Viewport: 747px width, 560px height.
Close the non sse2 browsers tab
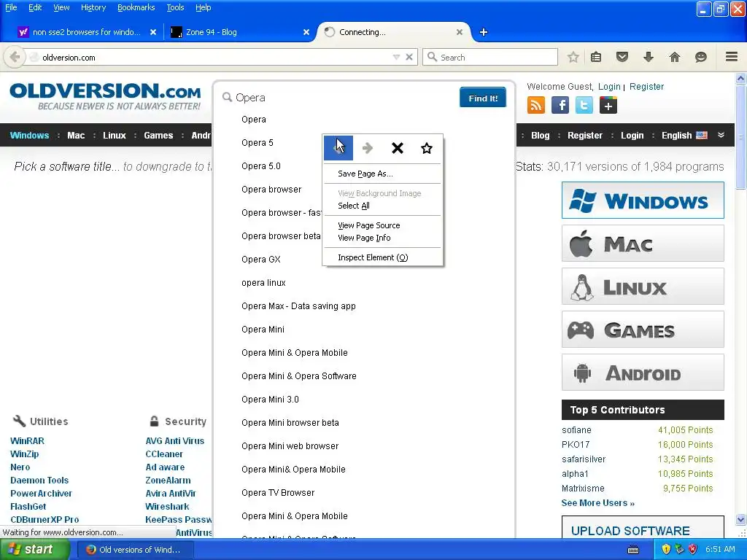point(153,32)
